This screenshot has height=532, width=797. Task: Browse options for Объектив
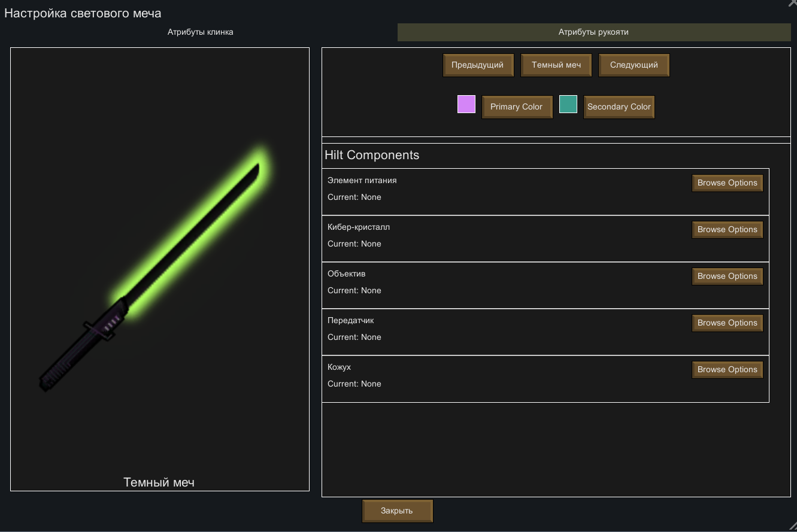click(727, 276)
